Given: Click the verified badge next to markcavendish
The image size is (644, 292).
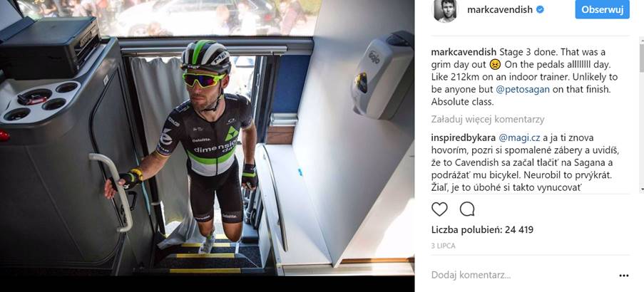Looking at the screenshot, I should point(540,9).
